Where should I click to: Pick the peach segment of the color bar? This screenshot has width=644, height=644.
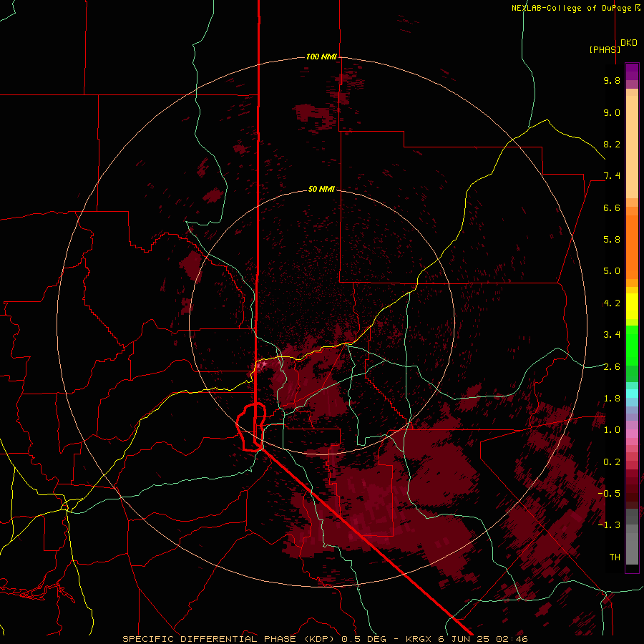pyautogui.click(x=632, y=147)
